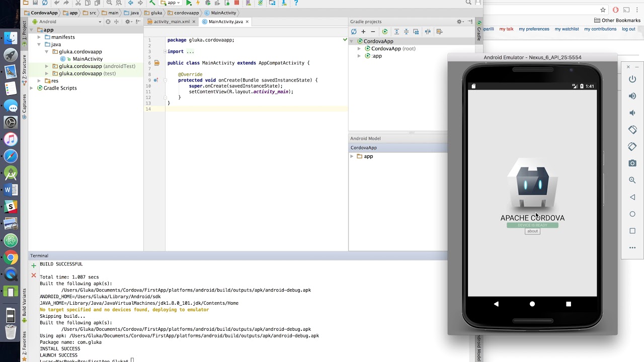644x362 pixels.
Task: Click the minus icon in Gradle projects toolbar
Action: coord(373,31)
